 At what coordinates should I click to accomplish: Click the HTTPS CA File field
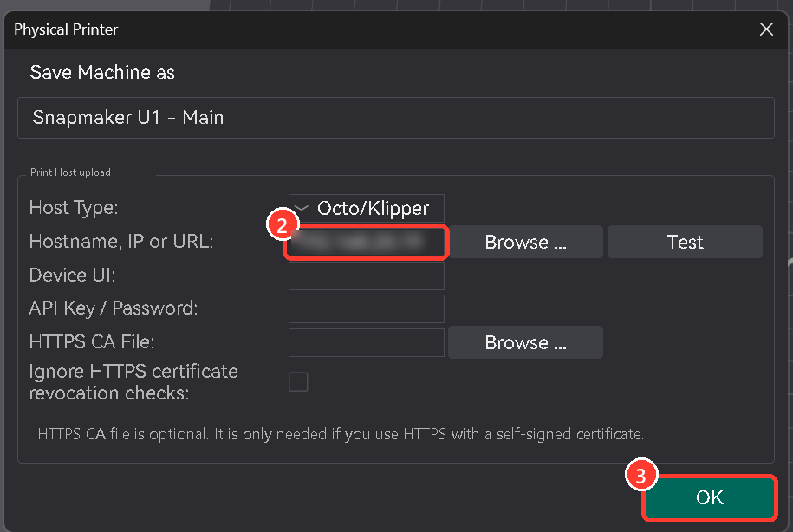click(366, 342)
